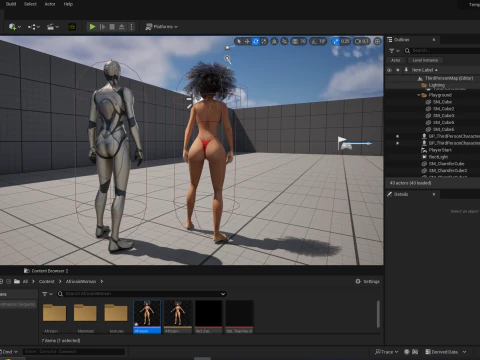480x360 pixels.
Task: Adjust camera speed setting in viewport toolbar
Action: [362, 41]
